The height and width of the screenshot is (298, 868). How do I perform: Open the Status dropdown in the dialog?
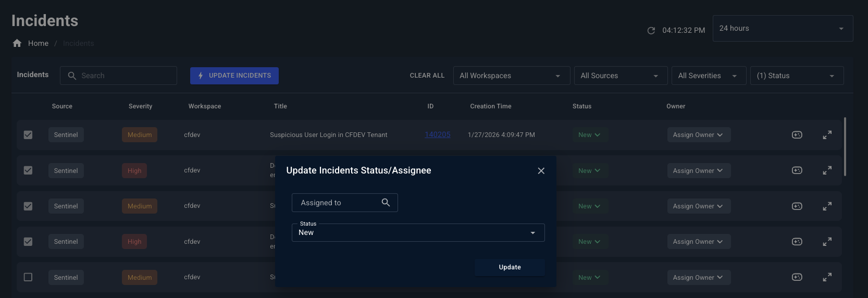pyautogui.click(x=418, y=233)
